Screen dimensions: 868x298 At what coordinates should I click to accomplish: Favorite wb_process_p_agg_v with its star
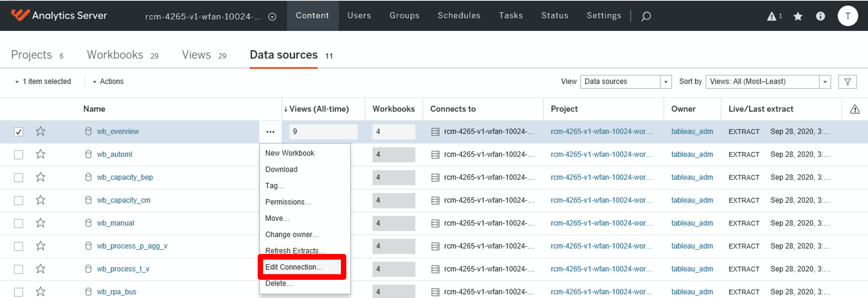(x=40, y=246)
